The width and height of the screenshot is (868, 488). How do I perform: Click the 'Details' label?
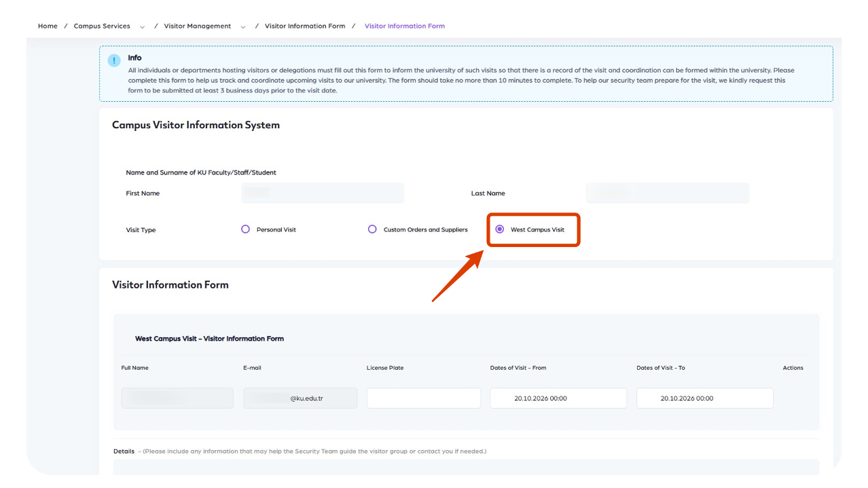pyautogui.click(x=124, y=451)
